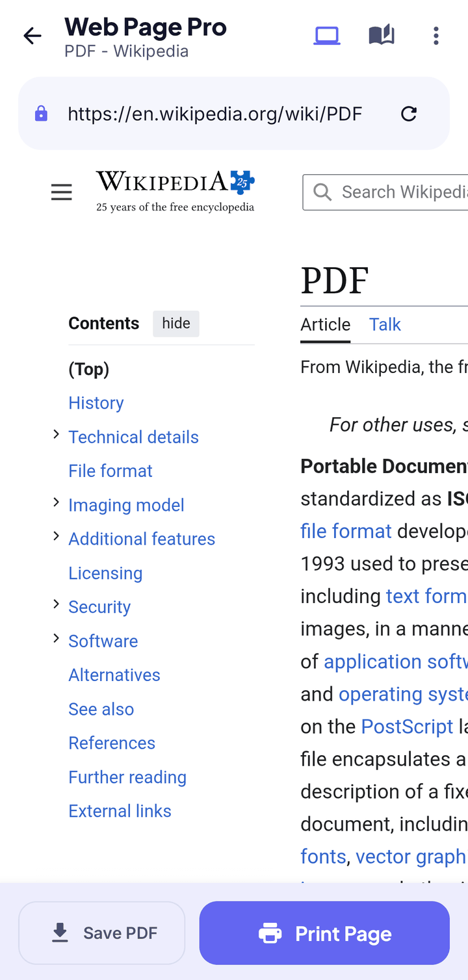Screen dimensions: 468x980
Task: Open the 'vector graph' link
Action: [411, 857]
